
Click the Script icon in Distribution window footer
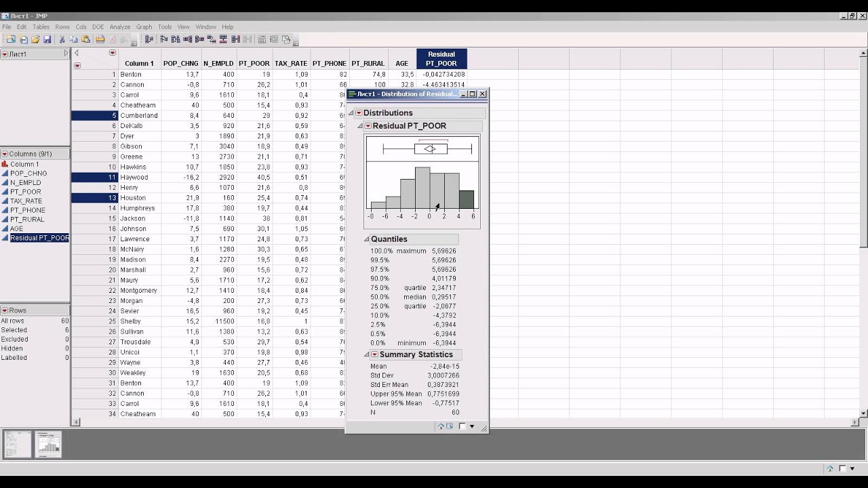click(x=449, y=426)
